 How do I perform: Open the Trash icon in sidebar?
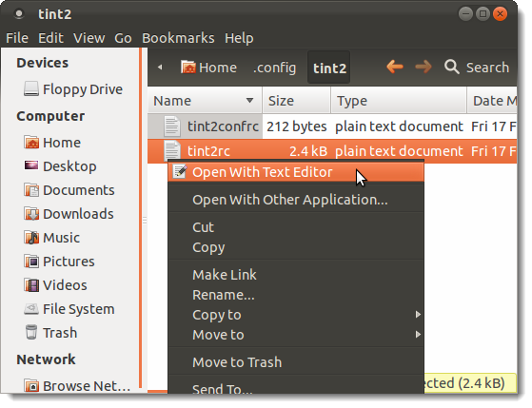coord(31,332)
